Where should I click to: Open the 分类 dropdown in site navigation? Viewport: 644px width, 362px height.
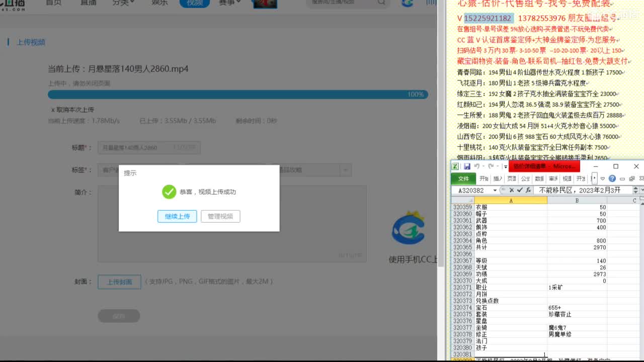pos(123,3)
